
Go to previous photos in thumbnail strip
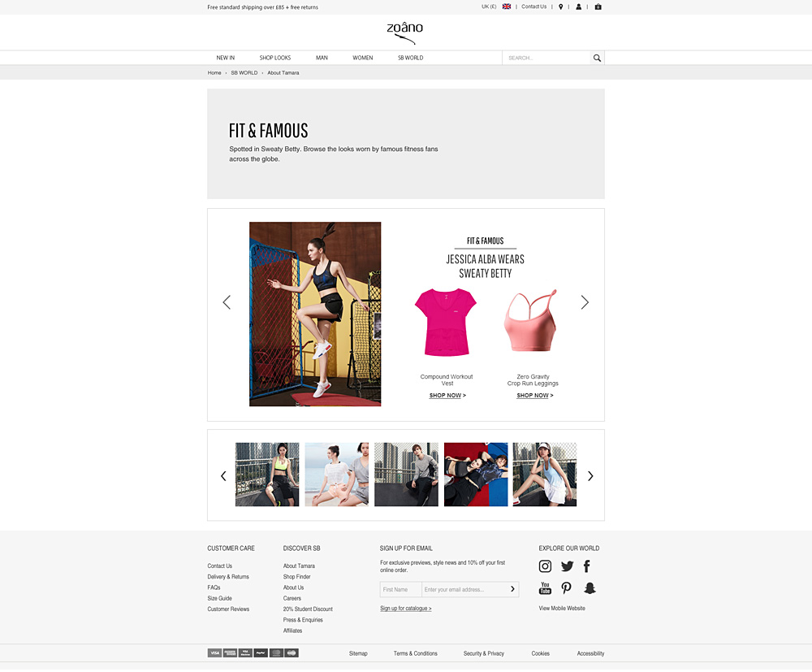[223, 475]
